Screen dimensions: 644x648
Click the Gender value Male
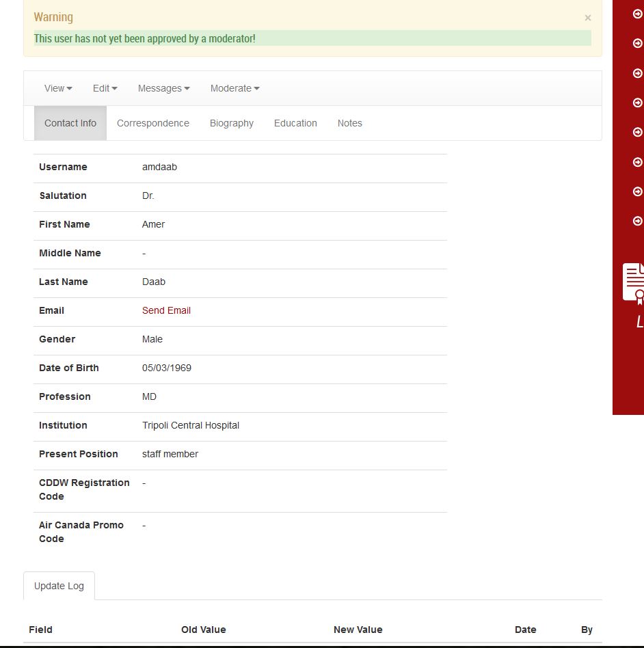(x=152, y=339)
